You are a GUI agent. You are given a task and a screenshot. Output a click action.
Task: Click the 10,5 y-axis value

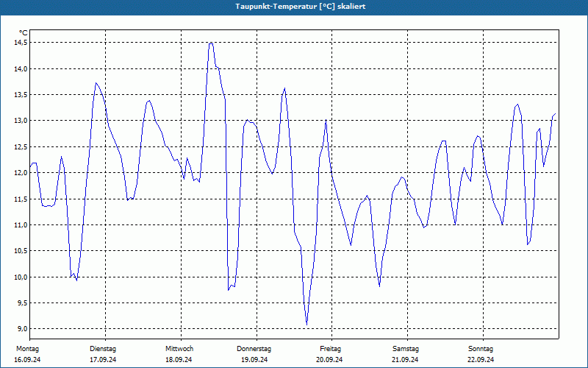pyautogui.click(x=21, y=251)
